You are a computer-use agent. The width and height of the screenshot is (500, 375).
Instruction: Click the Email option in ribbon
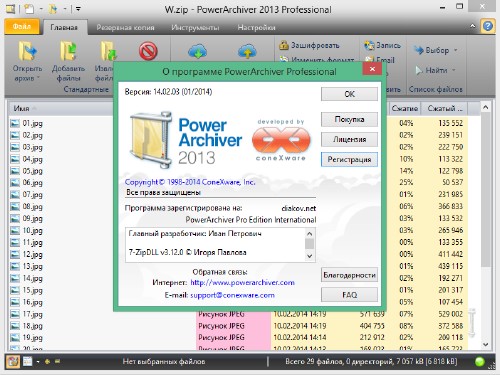(x=380, y=60)
